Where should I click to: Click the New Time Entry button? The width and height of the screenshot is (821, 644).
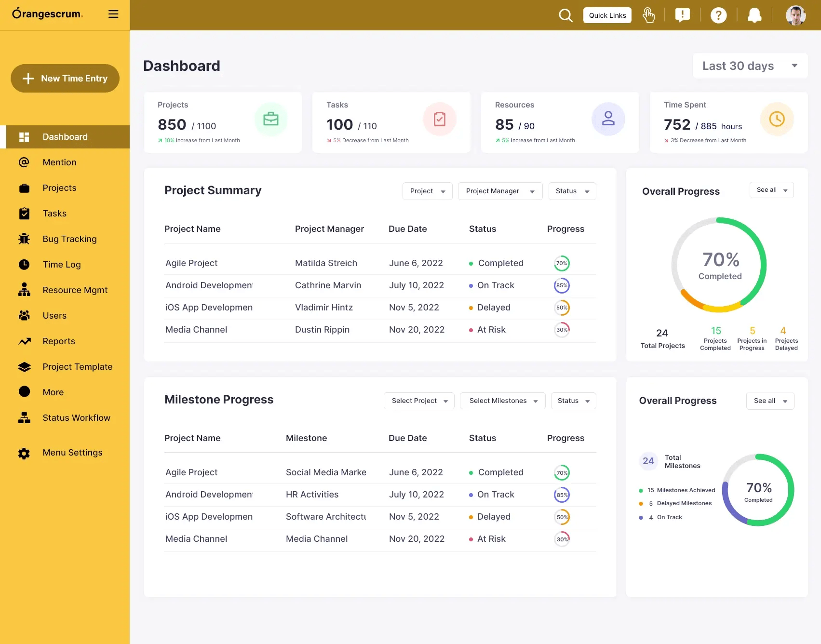(65, 78)
